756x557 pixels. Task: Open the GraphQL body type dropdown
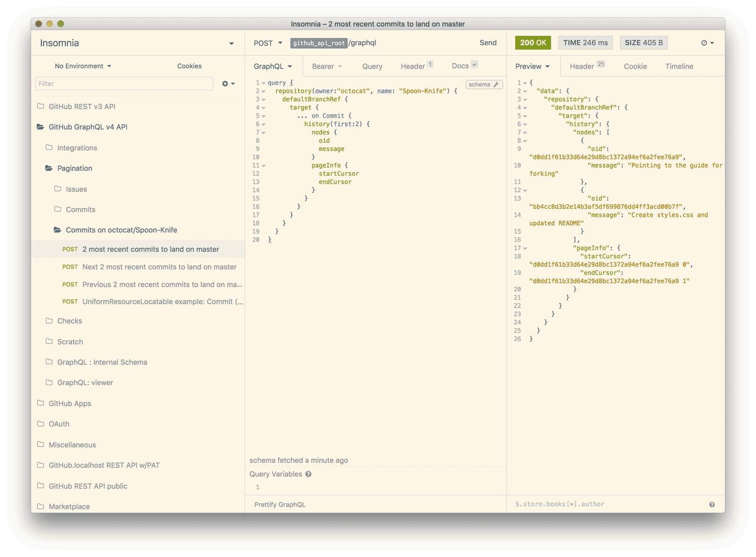pos(273,67)
